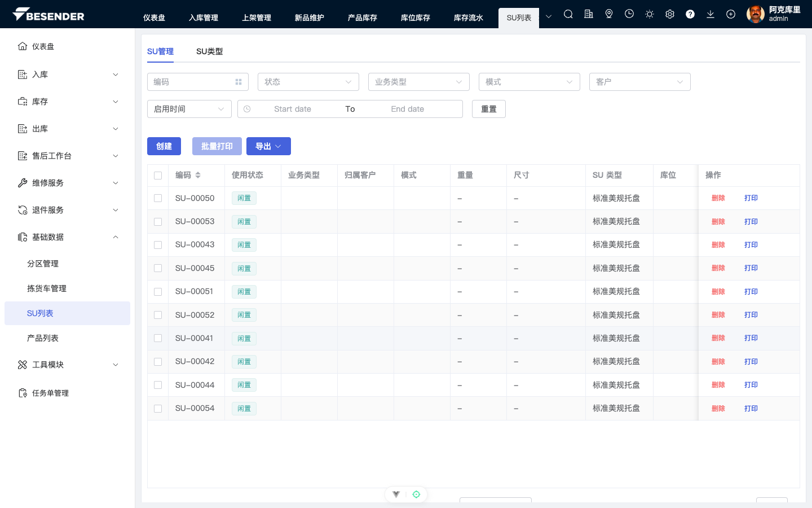The height and width of the screenshot is (508, 812).
Task: Open the clock history icon
Action: (629, 14)
